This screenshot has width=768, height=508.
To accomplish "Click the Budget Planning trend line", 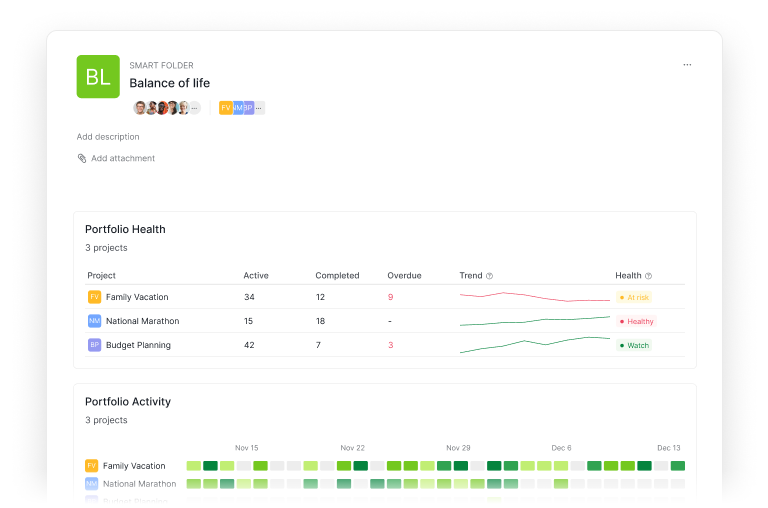I will [x=535, y=345].
